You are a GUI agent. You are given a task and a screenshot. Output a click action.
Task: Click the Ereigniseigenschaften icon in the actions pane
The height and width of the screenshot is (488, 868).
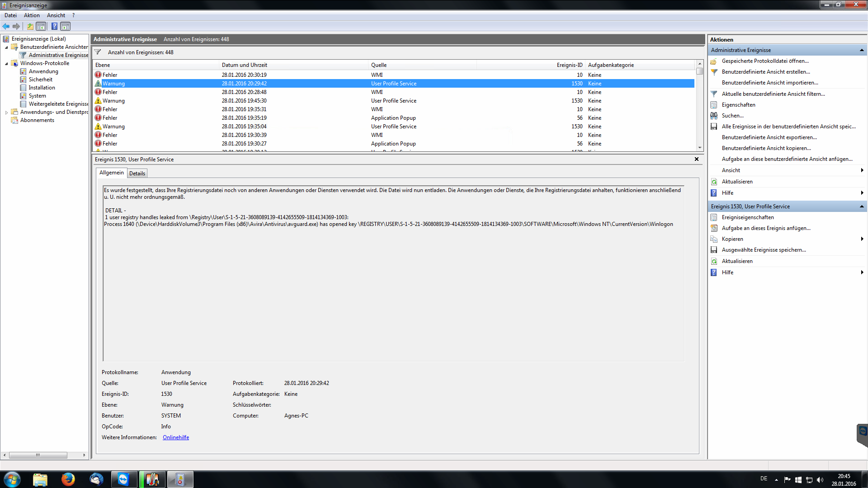[x=714, y=217]
